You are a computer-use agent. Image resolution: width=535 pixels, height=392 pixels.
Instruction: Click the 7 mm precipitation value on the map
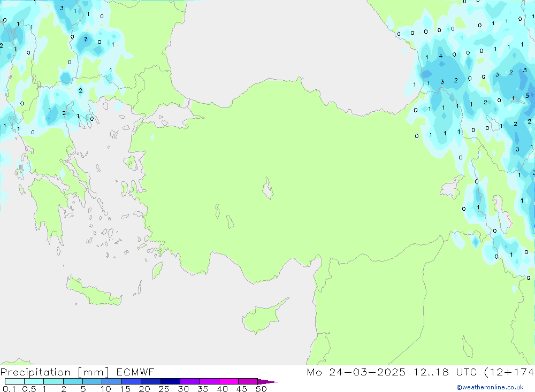(x=86, y=39)
